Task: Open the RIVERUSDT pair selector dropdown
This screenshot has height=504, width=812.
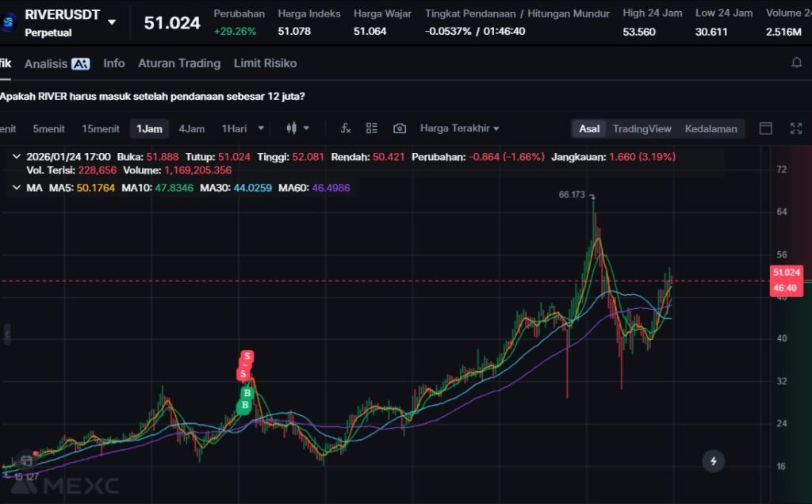Action: 112,21
